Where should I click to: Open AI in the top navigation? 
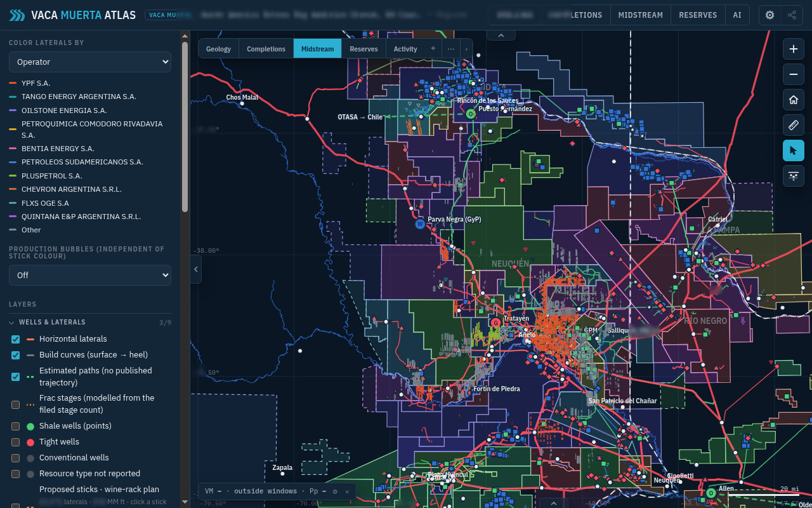(x=737, y=15)
